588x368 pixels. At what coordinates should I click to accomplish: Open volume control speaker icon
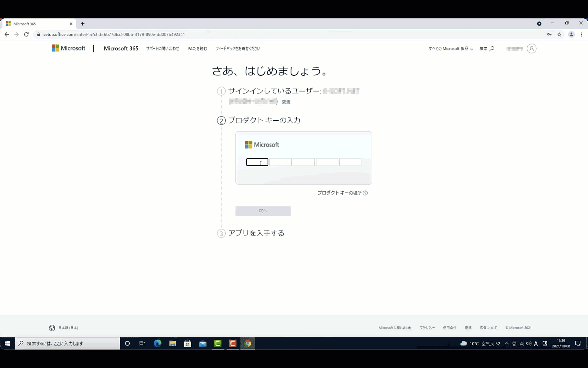tap(529, 343)
